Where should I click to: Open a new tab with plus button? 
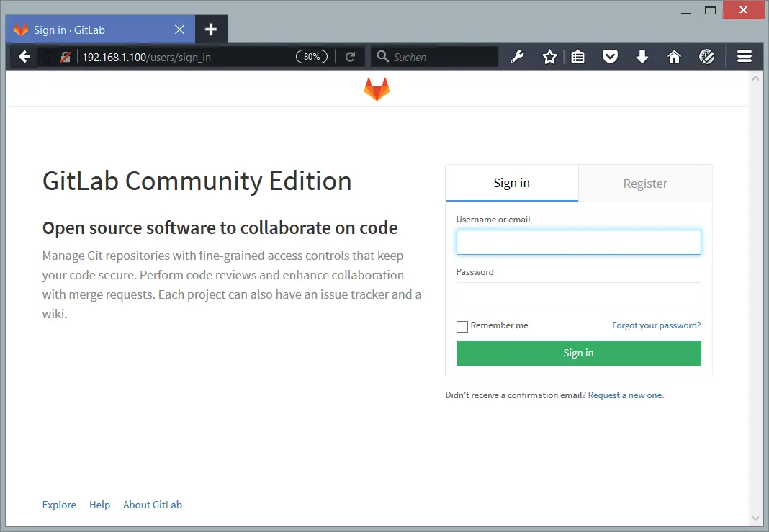211,30
